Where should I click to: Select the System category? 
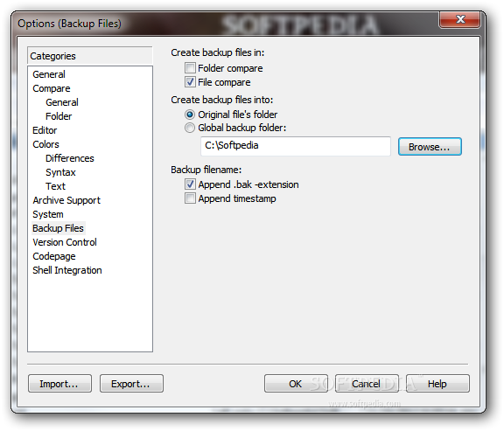coord(48,214)
